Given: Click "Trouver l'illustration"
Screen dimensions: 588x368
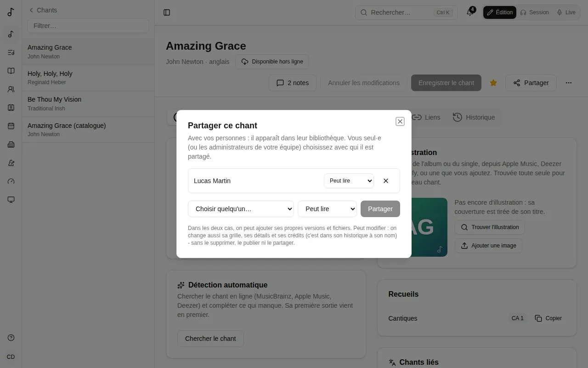Looking at the screenshot, I should point(490,227).
